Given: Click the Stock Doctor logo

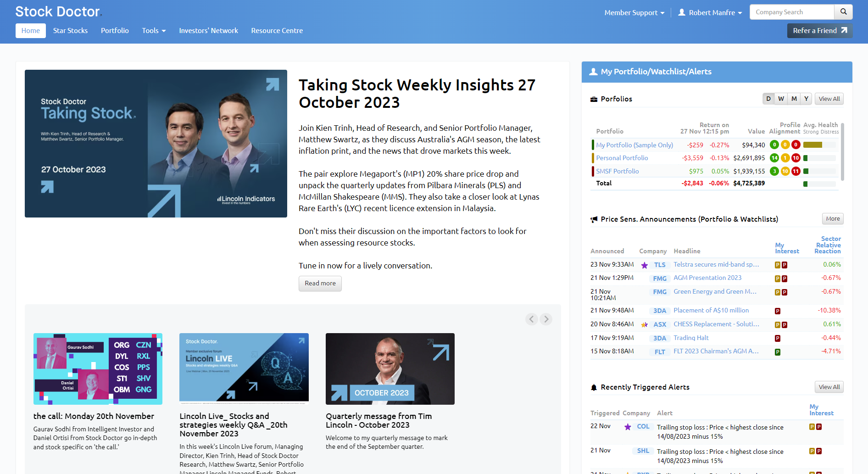Looking at the screenshot, I should (x=58, y=11).
